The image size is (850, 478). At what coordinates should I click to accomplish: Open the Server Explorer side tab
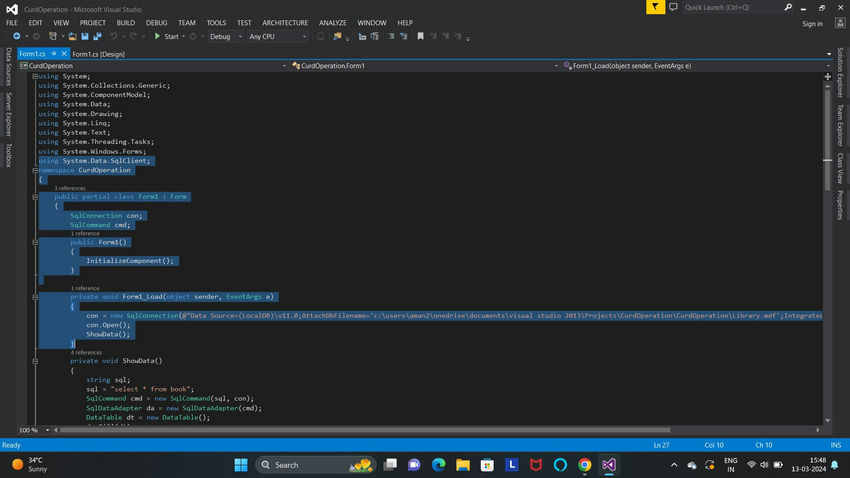[x=9, y=114]
